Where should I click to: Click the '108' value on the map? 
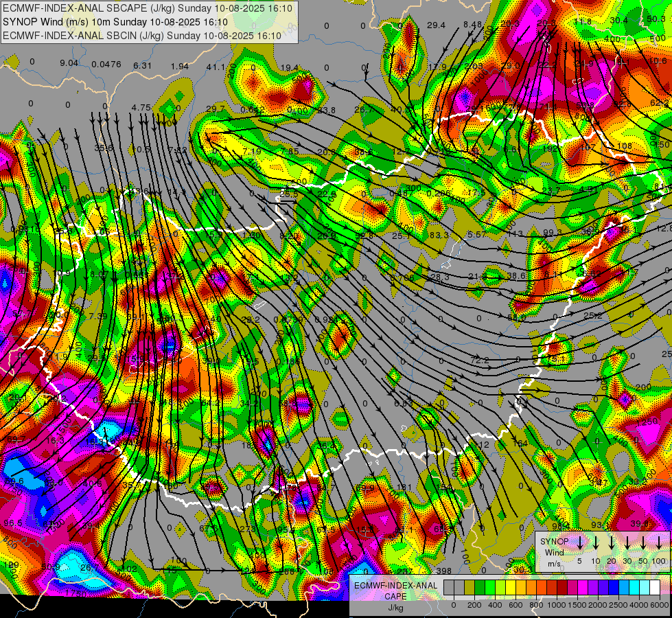[624, 146]
